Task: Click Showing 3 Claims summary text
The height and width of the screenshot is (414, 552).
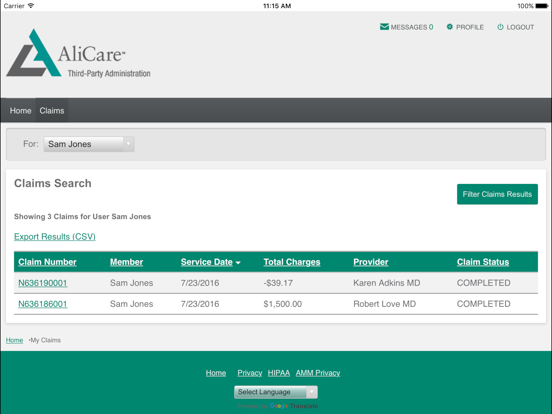Action: pyautogui.click(x=82, y=217)
